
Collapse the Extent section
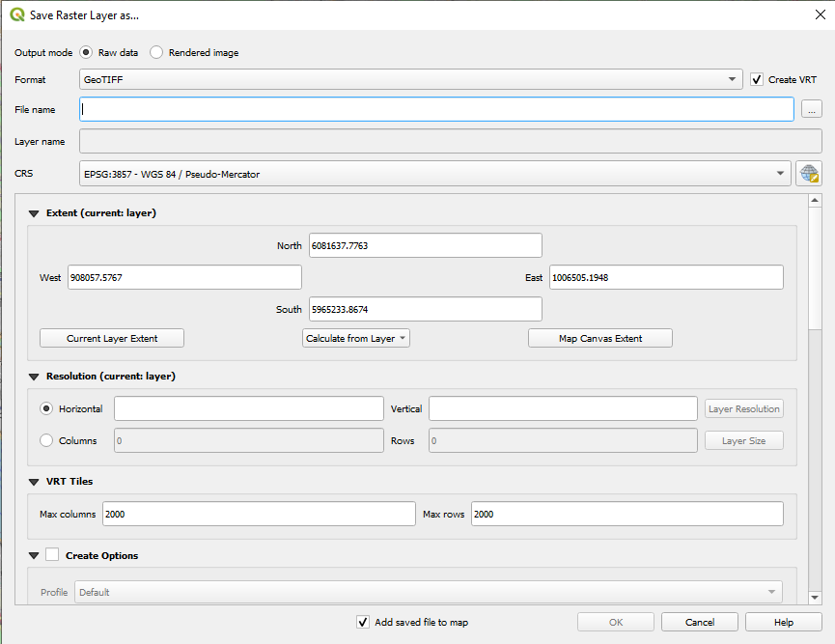tap(34, 213)
